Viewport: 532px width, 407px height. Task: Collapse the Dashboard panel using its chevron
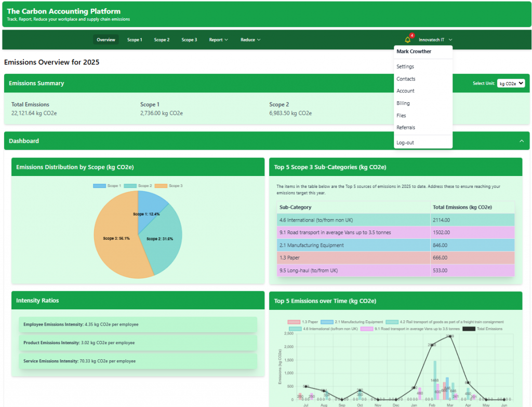[521, 141]
